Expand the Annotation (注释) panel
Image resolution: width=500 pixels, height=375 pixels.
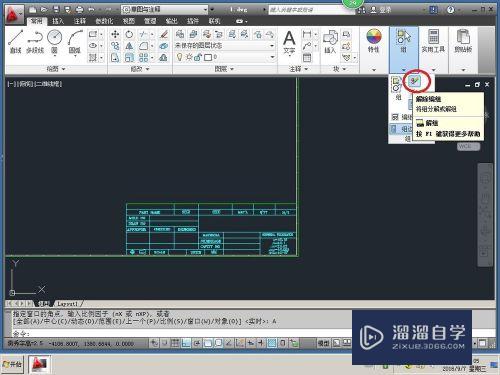(298, 69)
